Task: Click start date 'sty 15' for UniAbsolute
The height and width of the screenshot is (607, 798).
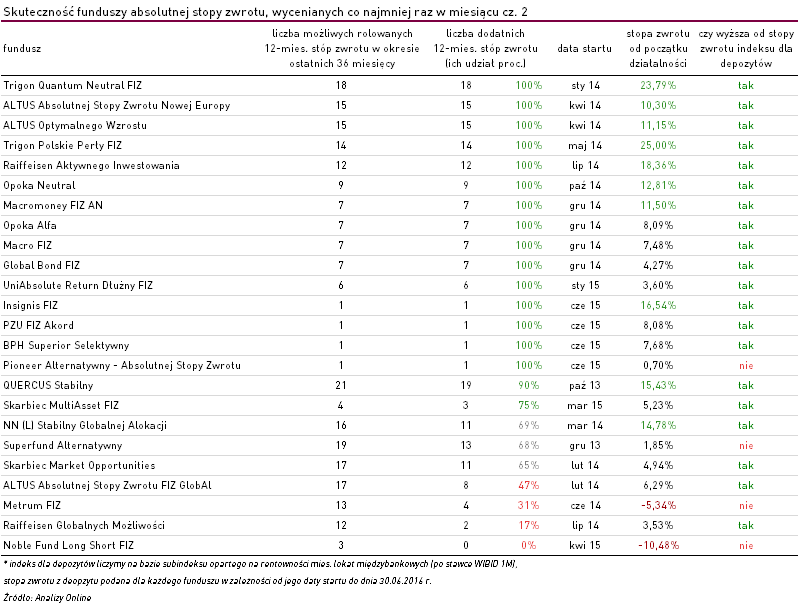Action: click(585, 285)
